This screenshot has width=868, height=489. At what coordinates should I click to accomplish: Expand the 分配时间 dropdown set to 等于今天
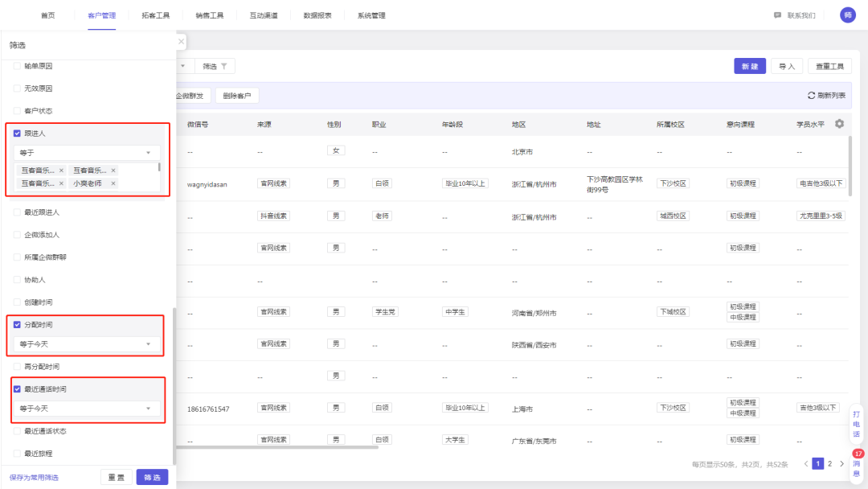(87, 344)
